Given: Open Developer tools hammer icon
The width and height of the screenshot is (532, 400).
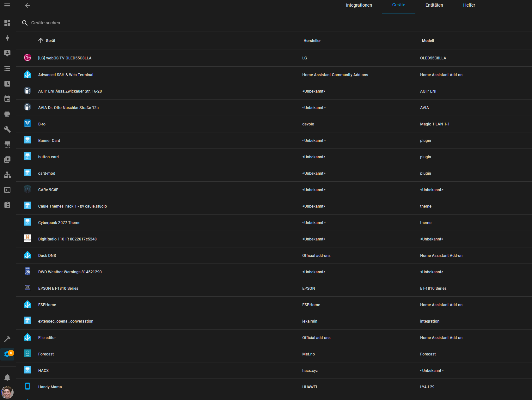Looking at the screenshot, I should [7, 339].
